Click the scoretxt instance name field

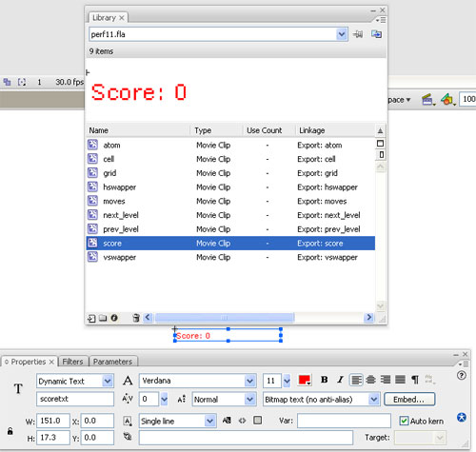[x=75, y=399]
